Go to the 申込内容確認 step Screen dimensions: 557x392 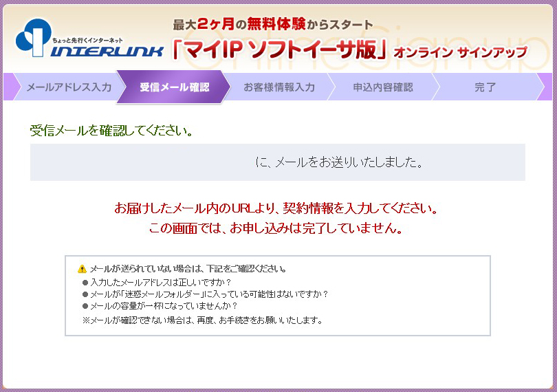[382, 87]
